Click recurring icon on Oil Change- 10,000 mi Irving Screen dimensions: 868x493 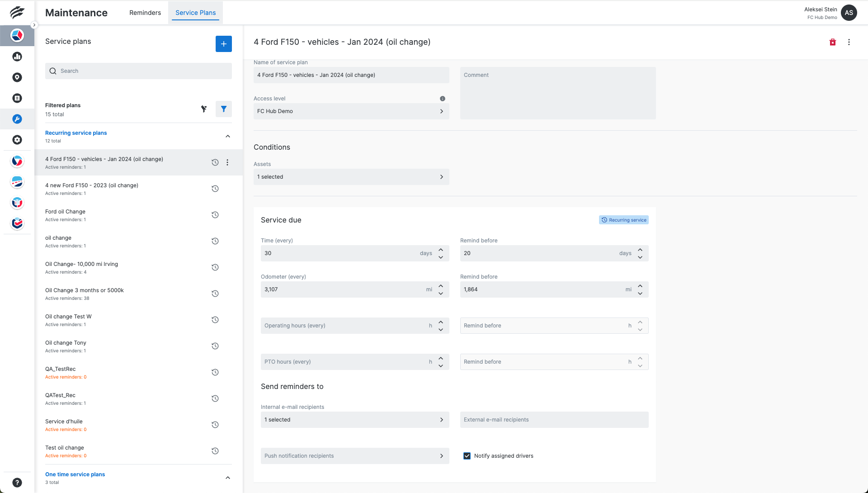coord(215,267)
